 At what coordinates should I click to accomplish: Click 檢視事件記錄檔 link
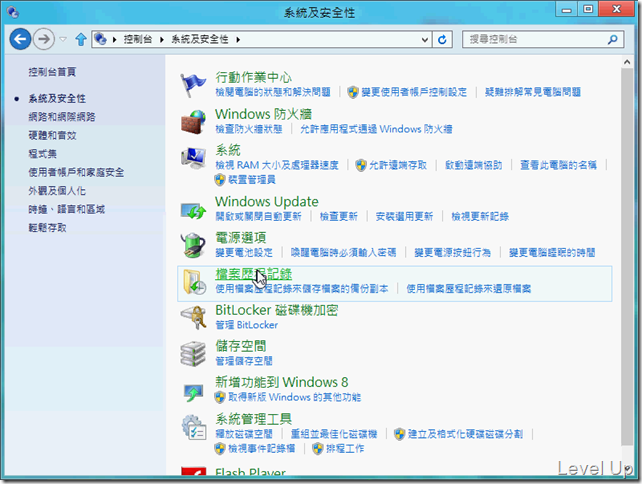pos(261,449)
